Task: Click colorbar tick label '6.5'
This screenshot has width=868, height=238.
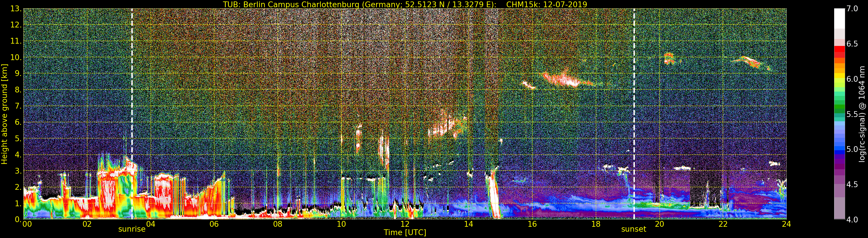Action: [852, 44]
